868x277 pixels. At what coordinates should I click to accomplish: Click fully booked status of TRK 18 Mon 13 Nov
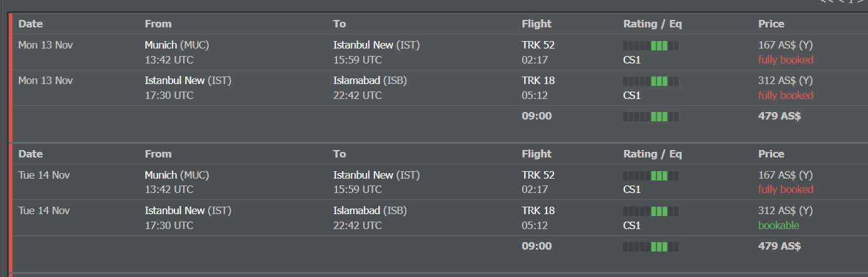tap(786, 95)
